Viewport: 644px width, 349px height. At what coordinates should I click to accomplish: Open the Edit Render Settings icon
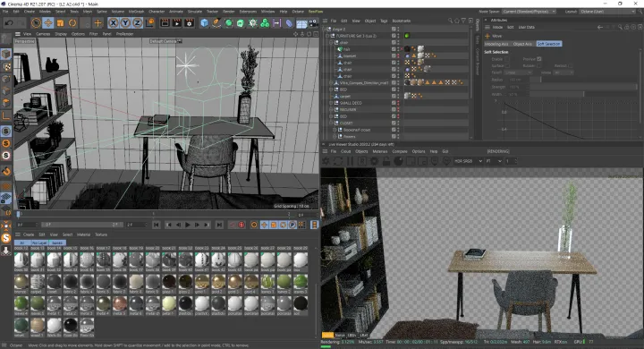tap(189, 23)
